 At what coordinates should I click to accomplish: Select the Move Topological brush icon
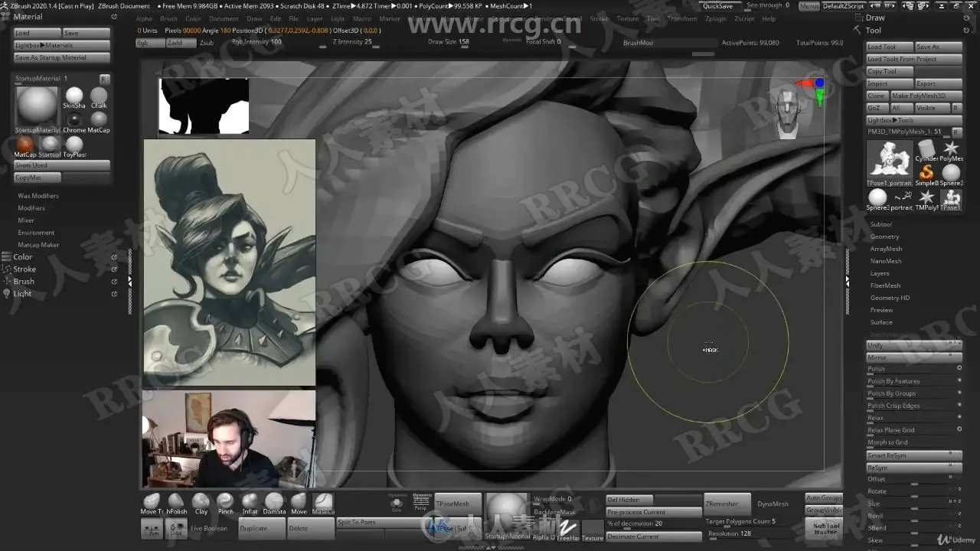[152, 503]
